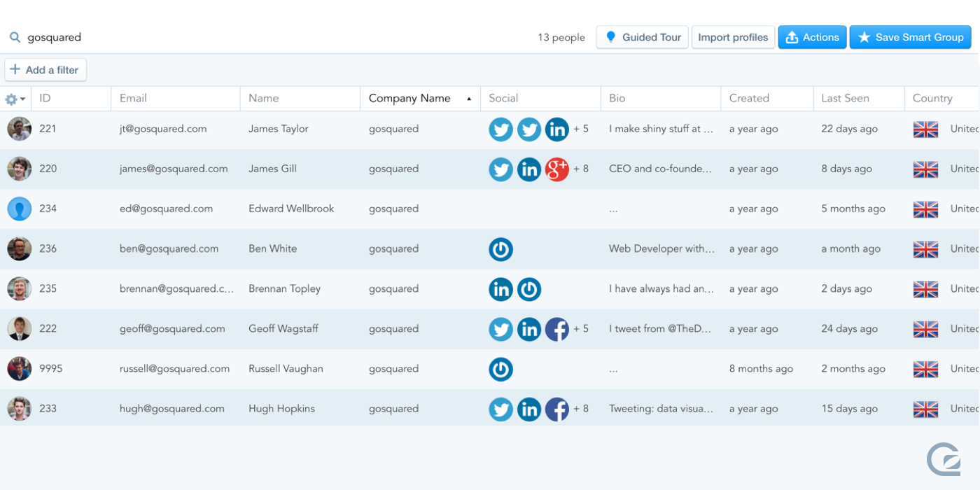Open LinkedIn profile in James Taylor's row
The image size is (980, 490).
point(557,129)
